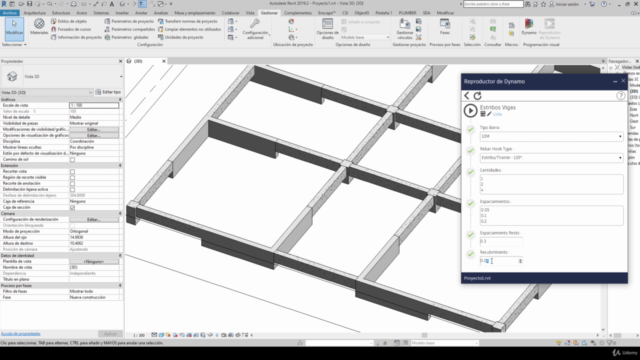Screen dimensions: 640x360
Task: Launch Dynamo from the ribbon
Action: click(529, 27)
